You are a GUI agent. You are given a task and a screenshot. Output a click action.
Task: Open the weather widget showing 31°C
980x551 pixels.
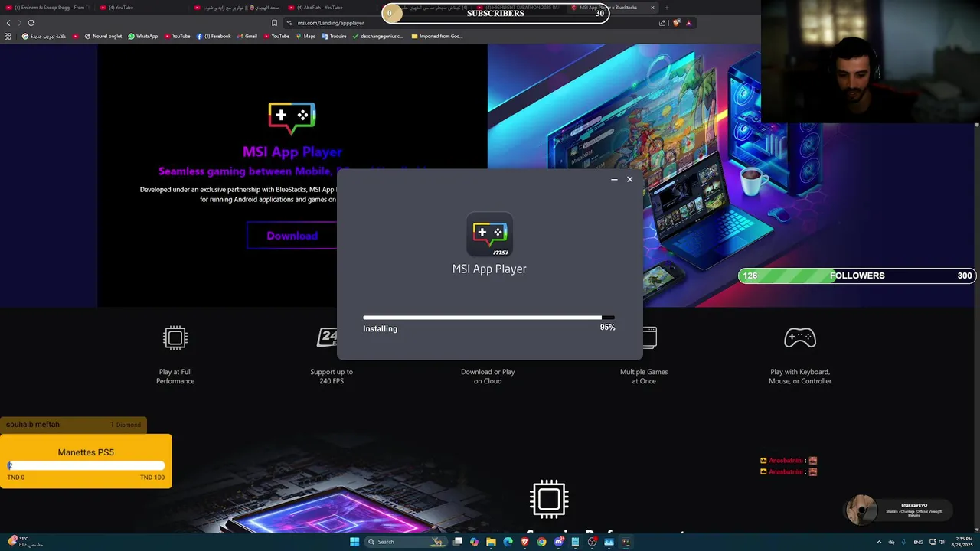point(24,542)
